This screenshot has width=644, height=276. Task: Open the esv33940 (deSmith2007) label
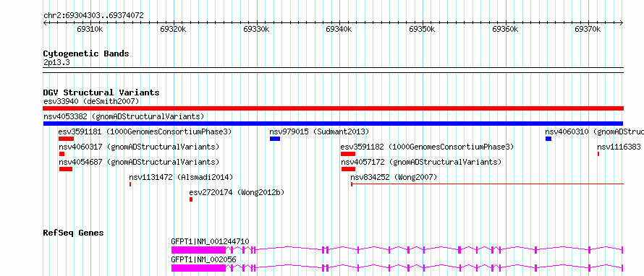[x=91, y=101]
